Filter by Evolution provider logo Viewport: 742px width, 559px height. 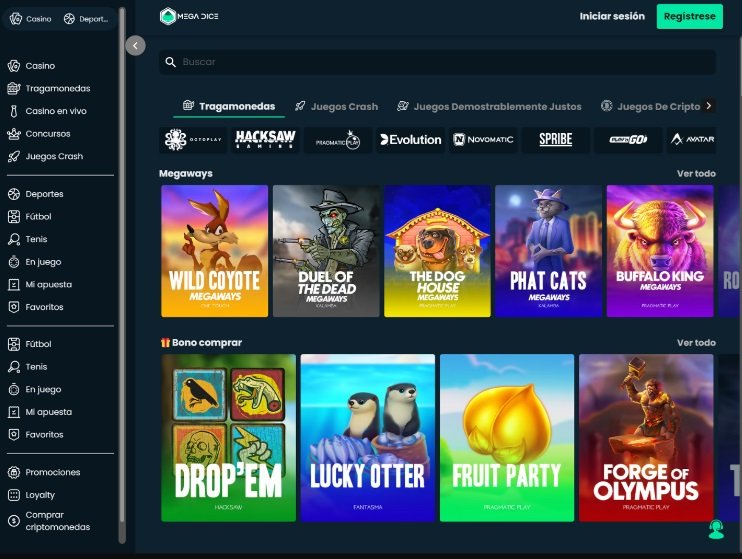coord(410,140)
